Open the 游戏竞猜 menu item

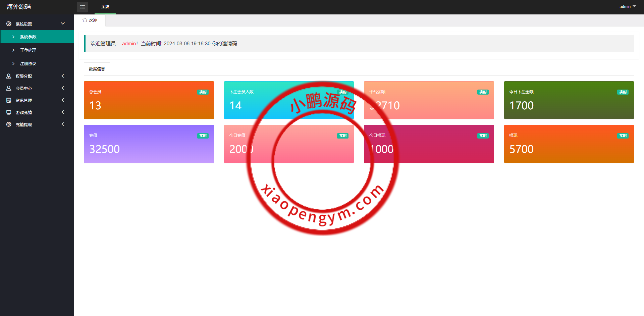pos(37,112)
